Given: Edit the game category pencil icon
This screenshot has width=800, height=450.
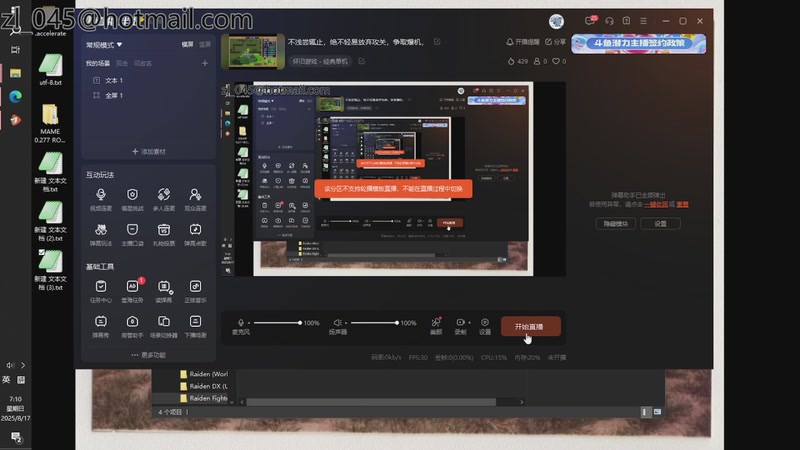Looking at the screenshot, I should (361, 61).
